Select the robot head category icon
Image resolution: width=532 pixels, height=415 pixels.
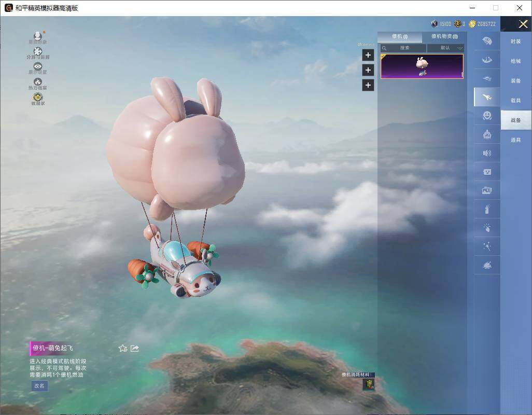click(487, 135)
